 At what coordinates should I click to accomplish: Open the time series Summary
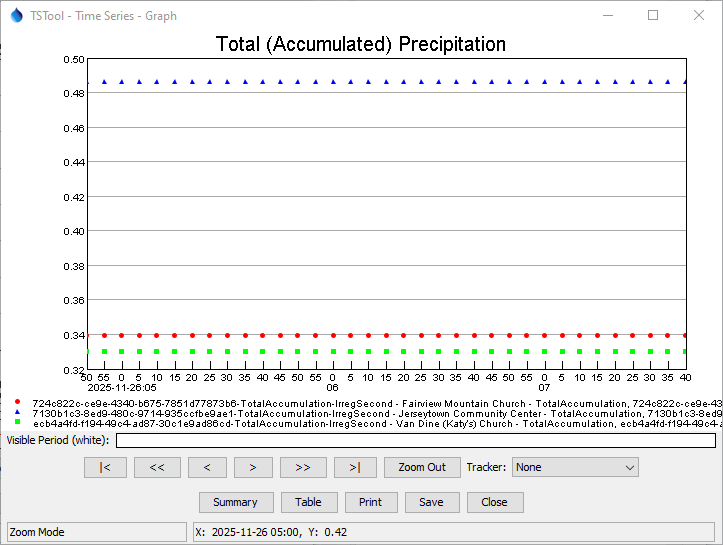[235, 502]
